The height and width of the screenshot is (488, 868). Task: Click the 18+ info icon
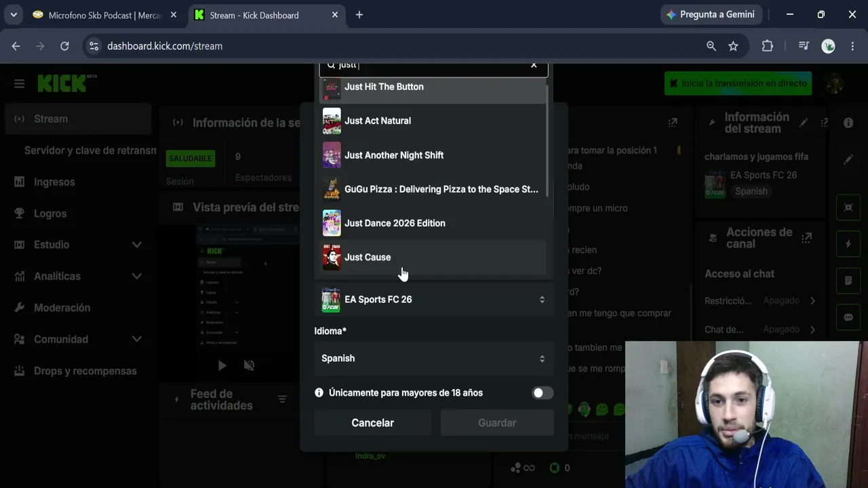click(x=319, y=393)
